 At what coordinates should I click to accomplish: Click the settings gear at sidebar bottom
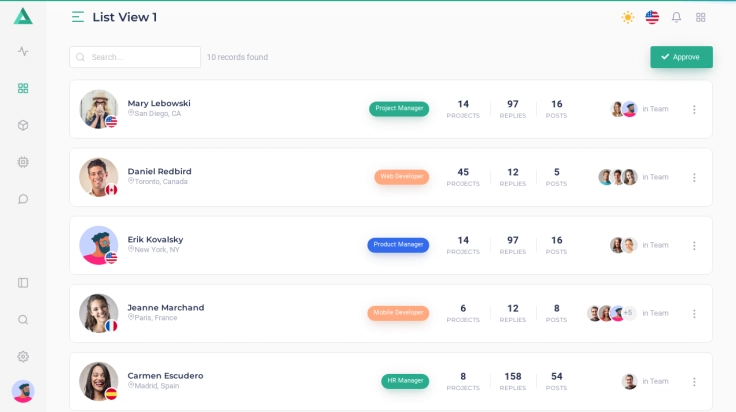click(23, 357)
